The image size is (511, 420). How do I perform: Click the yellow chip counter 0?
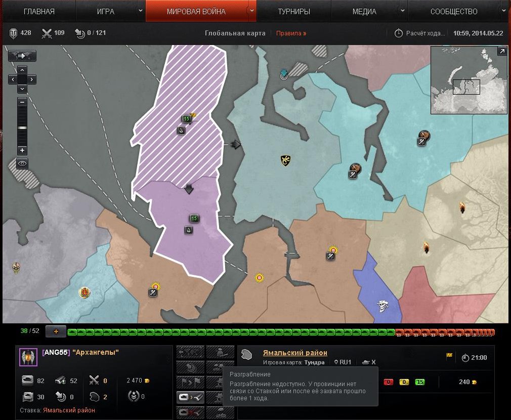(404, 382)
